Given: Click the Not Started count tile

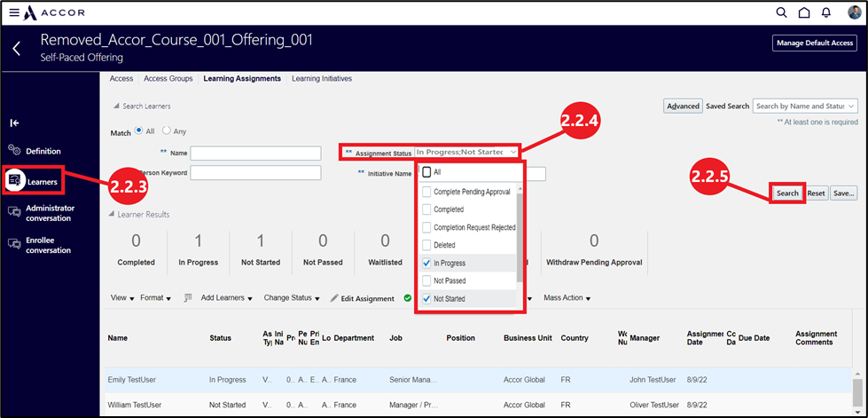Looking at the screenshot, I should (261, 250).
